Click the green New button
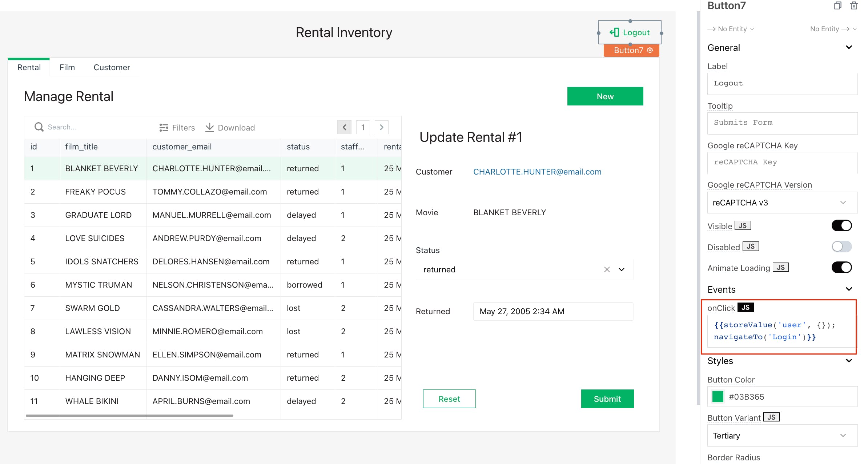868x464 pixels. (605, 96)
